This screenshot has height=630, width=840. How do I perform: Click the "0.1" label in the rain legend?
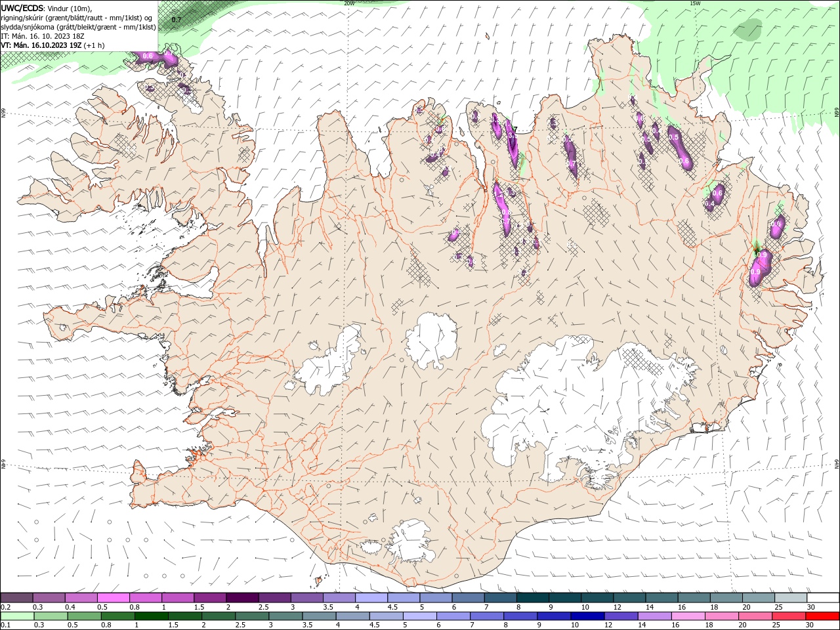5,625
